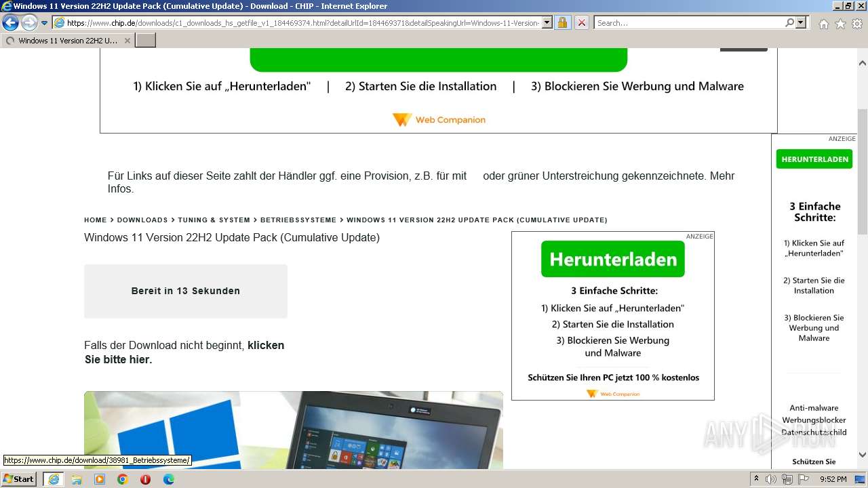Open the BETRIEBSSYSTEME breadcrumb
The height and width of the screenshot is (488, 868).
click(298, 220)
